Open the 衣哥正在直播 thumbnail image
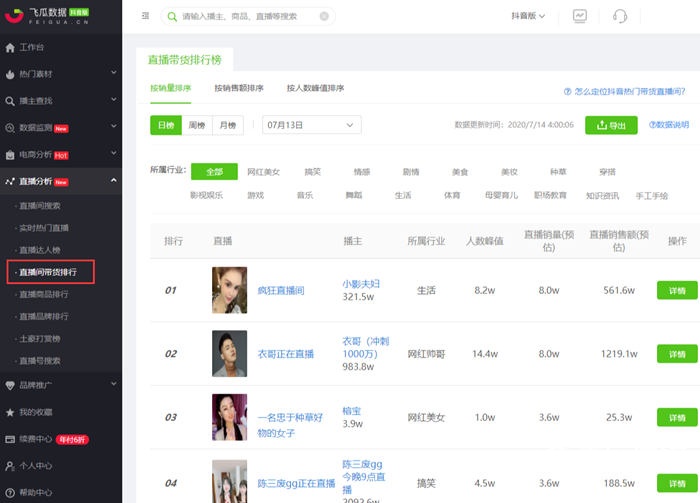The height and width of the screenshot is (503, 700). pyautogui.click(x=229, y=354)
